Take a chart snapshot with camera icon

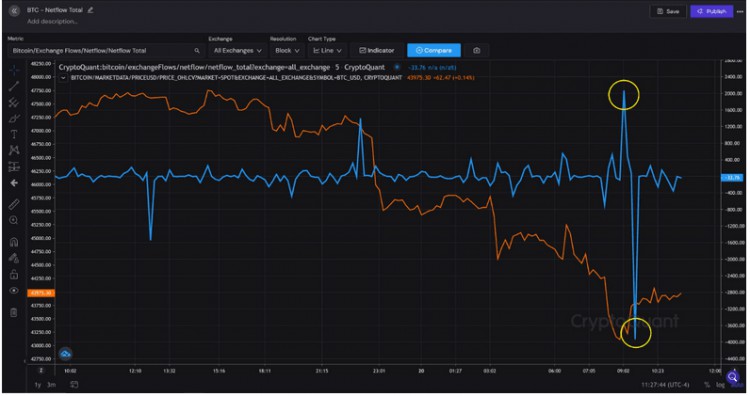(476, 50)
